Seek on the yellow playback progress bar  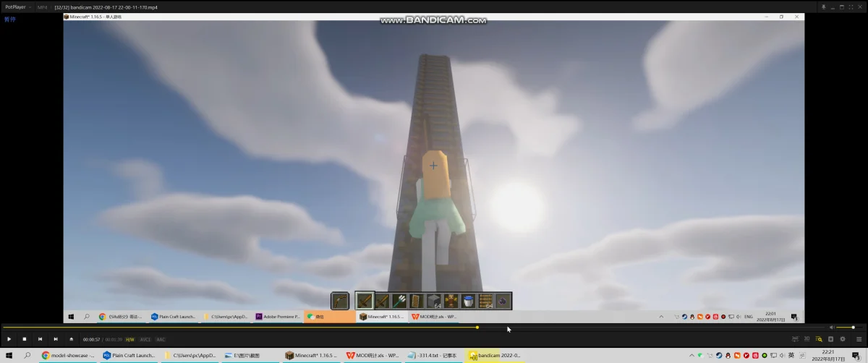(412, 328)
